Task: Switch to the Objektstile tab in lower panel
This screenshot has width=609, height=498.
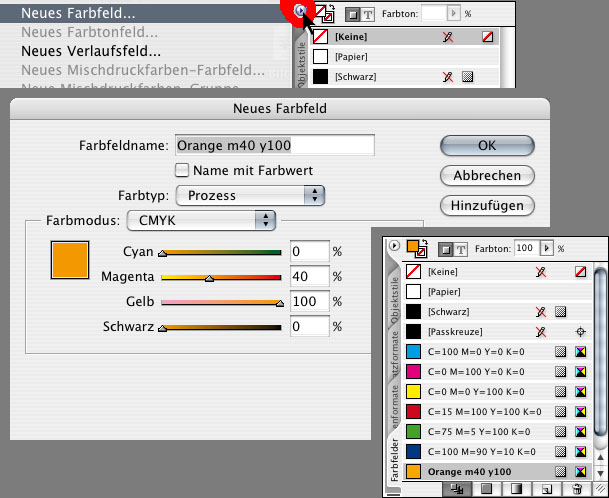Action: [392, 302]
